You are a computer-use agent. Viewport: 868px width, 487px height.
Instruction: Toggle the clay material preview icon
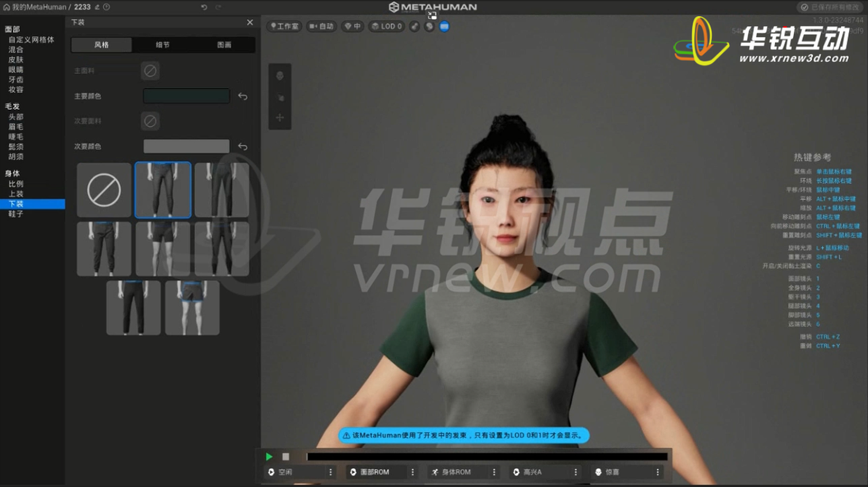[414, 26]
